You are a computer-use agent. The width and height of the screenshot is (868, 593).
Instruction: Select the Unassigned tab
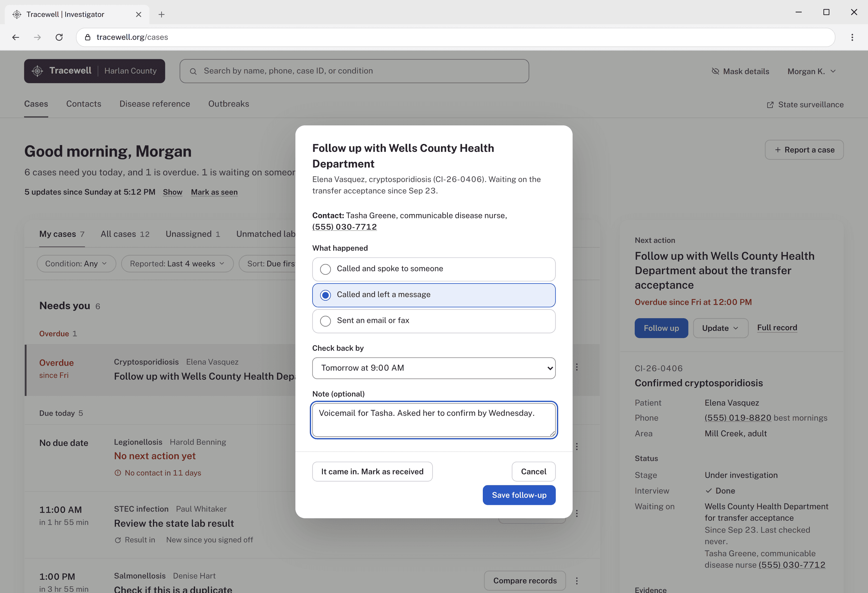coord(193,234)
